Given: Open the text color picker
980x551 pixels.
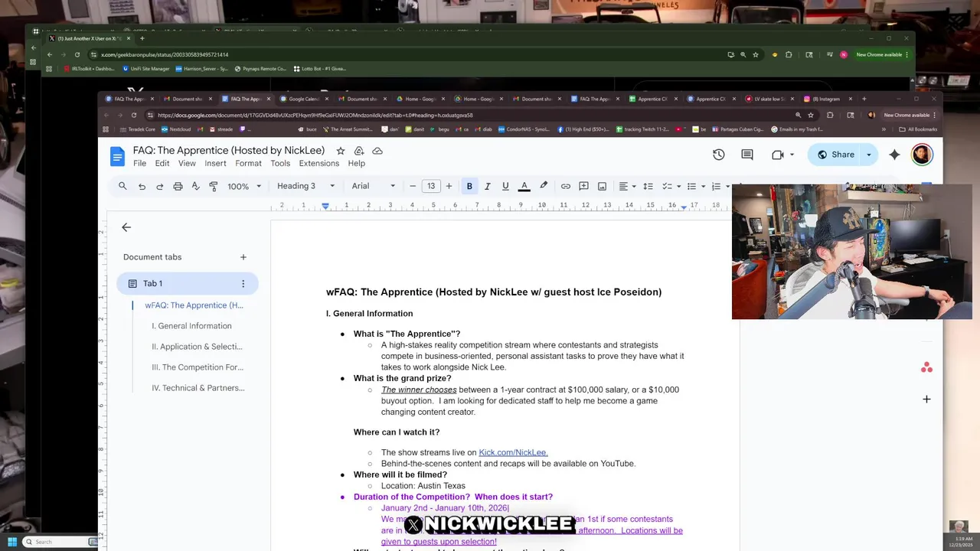Looking at the screenshot, I should click(x=524, y=186).
